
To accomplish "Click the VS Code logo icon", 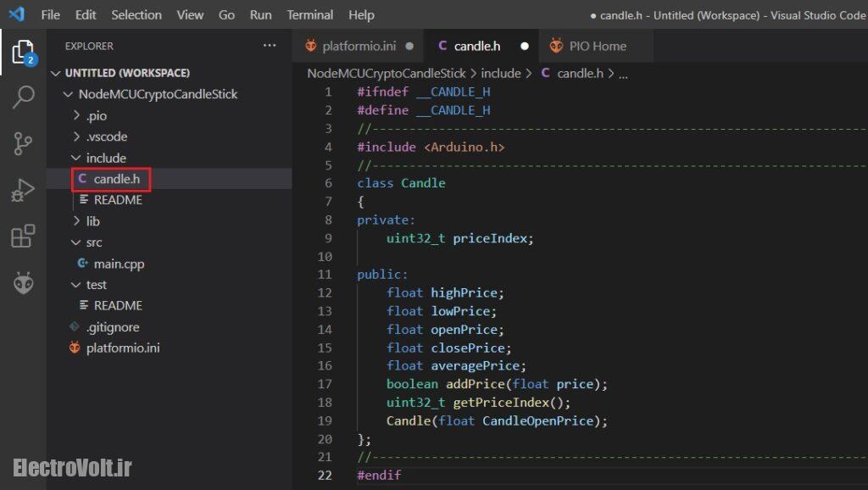I will [17, 14].
